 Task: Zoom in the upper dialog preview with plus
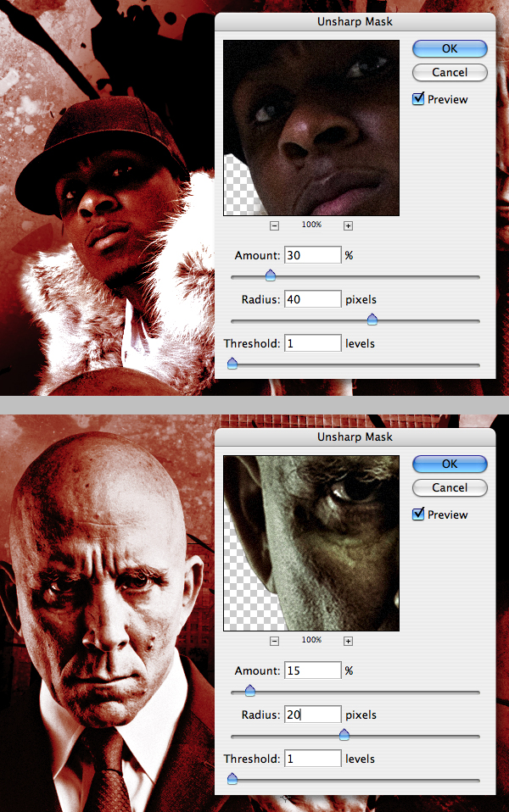coord(348,225)
